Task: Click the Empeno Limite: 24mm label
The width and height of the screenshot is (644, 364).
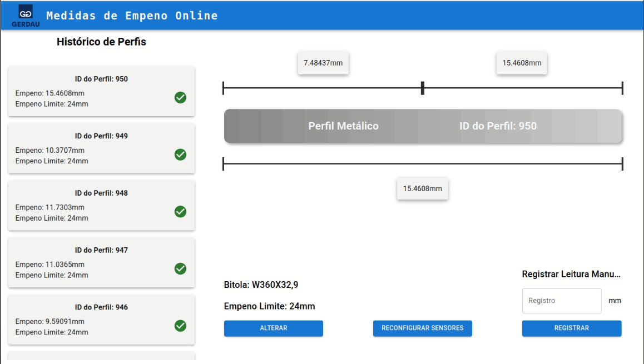Action: coord(269,306)
